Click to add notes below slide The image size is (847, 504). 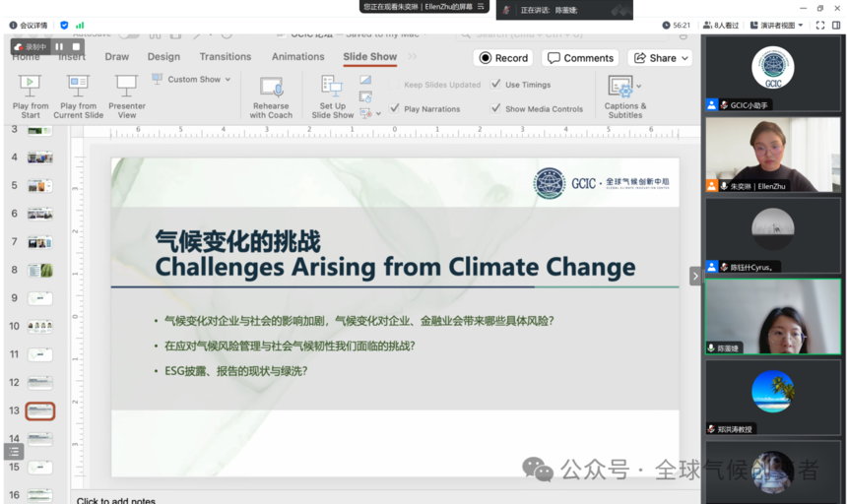click(115, 500)
